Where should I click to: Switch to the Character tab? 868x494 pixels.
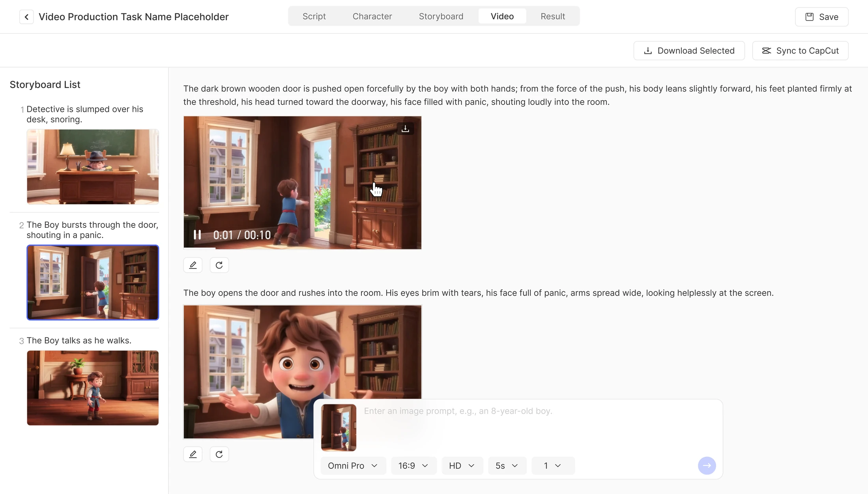pos(372,16)
